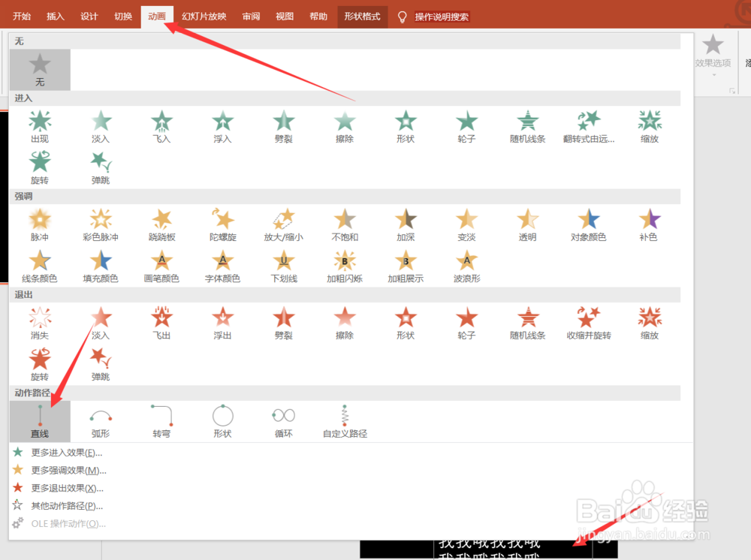Apply the 补色 emphasis animation

pos(650,224)
